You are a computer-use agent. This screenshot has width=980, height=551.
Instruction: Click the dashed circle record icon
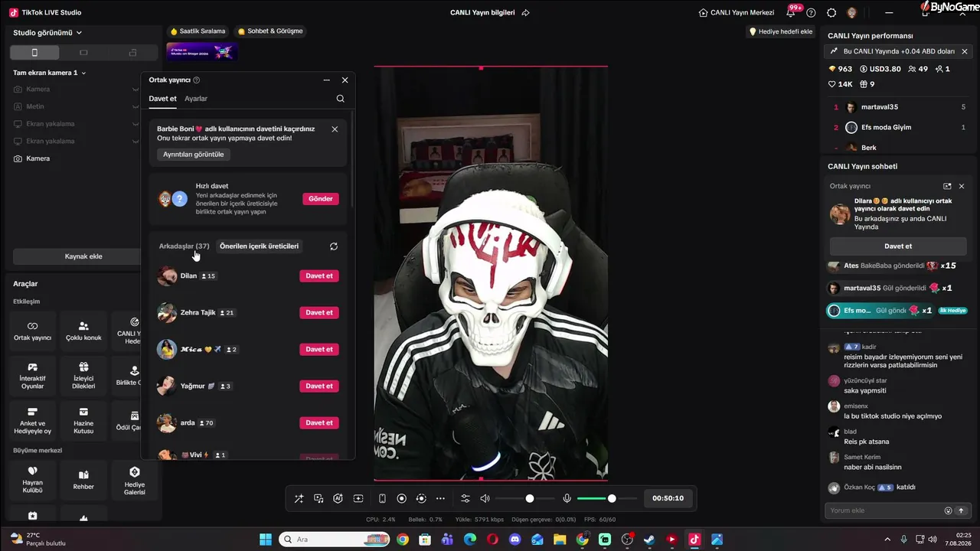pos(420,498)
